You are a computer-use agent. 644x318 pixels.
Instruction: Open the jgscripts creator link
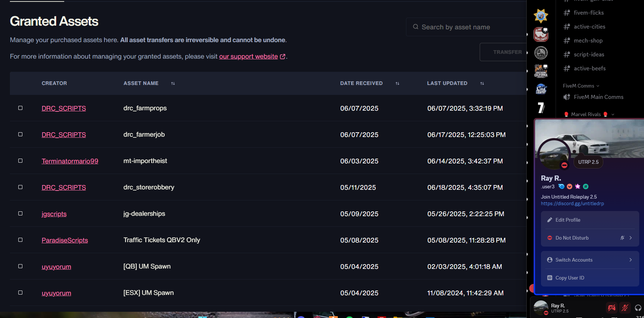[x=54, y=214]
